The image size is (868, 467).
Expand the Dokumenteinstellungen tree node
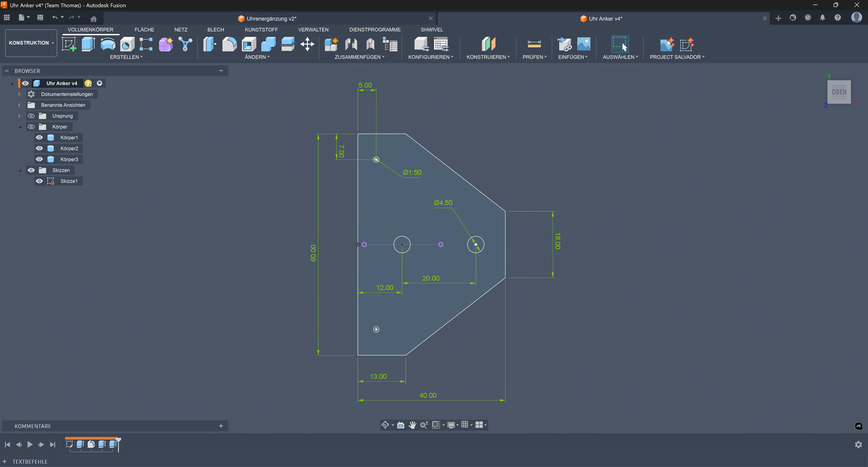coord(19,94)
